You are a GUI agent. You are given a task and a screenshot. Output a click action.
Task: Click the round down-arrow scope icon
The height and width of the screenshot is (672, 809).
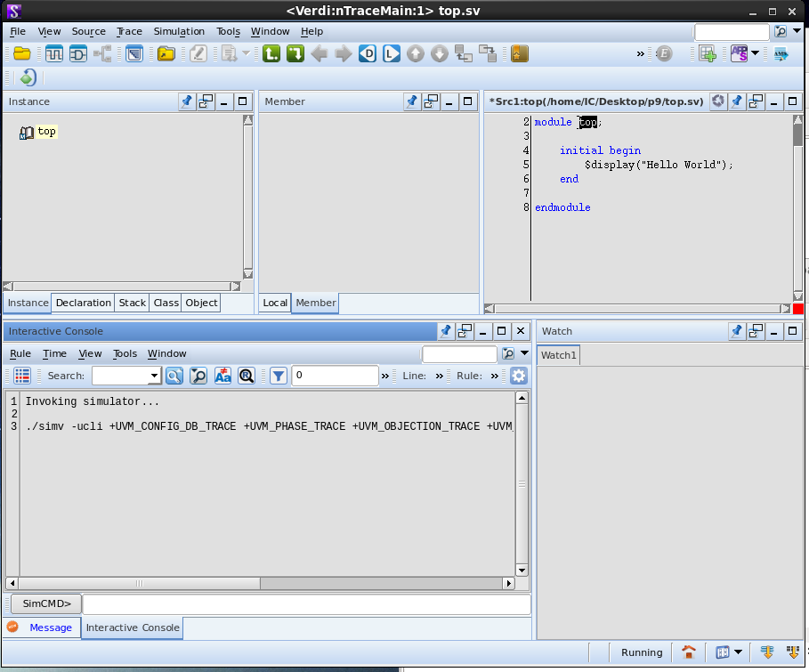(439, 53)
